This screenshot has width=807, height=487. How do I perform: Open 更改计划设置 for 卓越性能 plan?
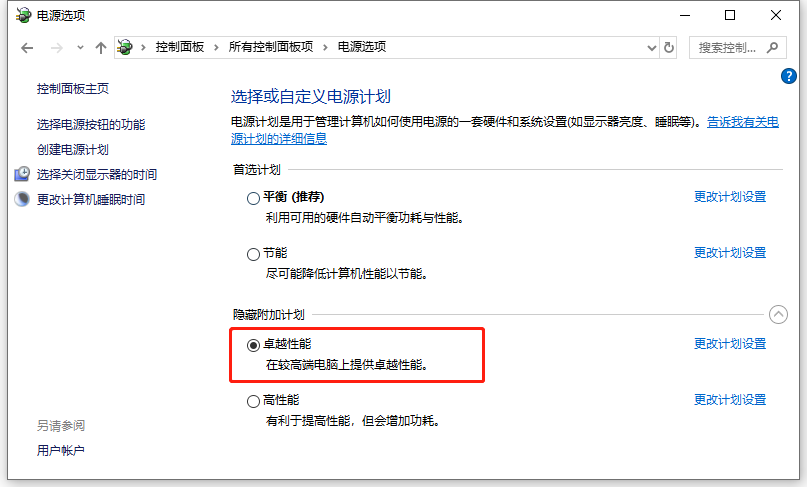click(730, 344)
